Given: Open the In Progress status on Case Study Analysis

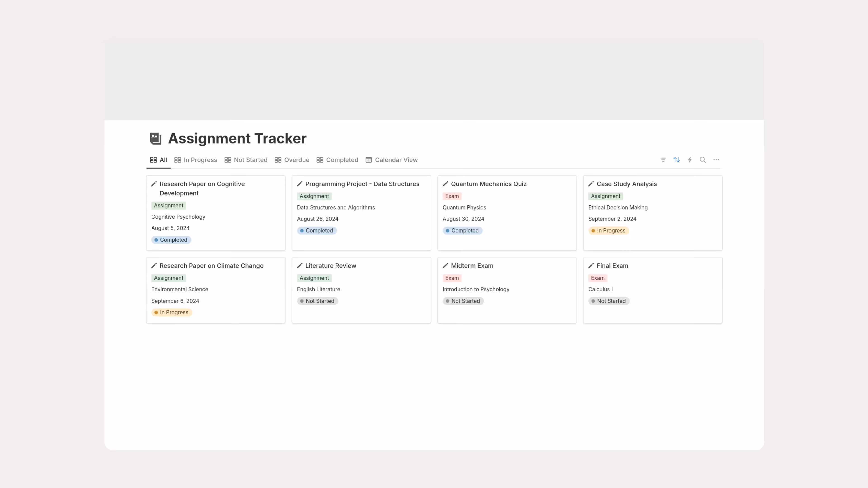Looking at the screenshot, I should click(x=609, y=230).
